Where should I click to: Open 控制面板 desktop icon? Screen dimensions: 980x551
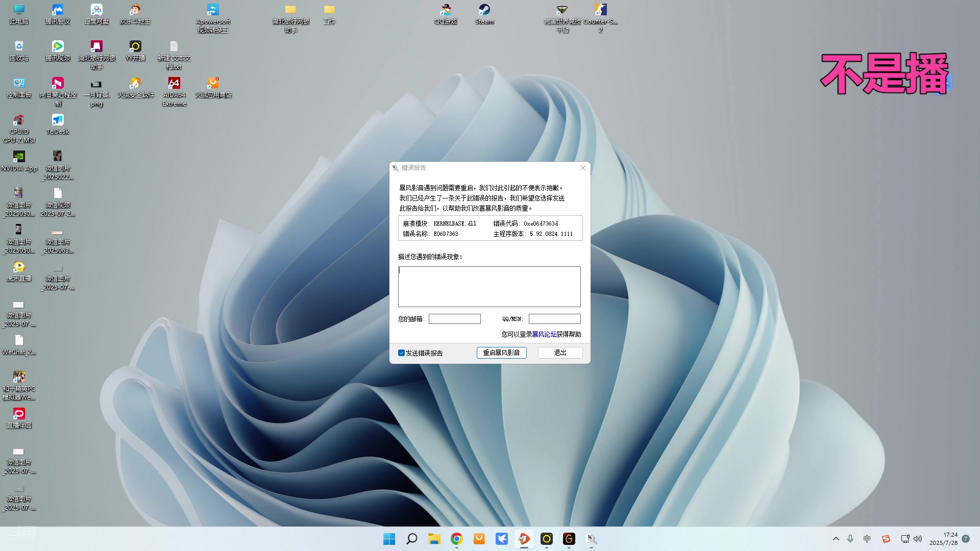pyautogui.click(x=19, y=88)
